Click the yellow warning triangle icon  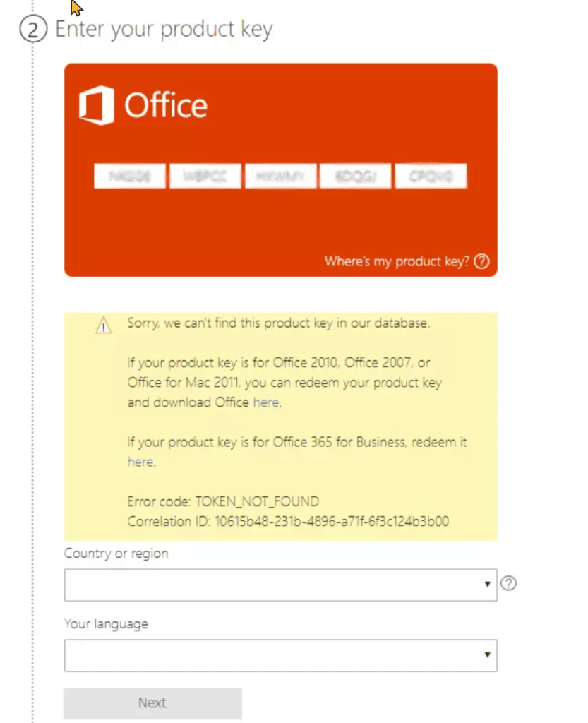click(104, 325)
